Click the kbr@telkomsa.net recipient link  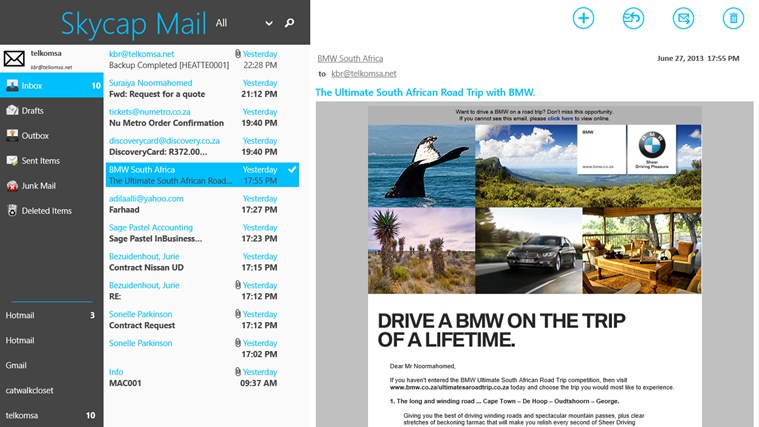[x=364, y=74]
